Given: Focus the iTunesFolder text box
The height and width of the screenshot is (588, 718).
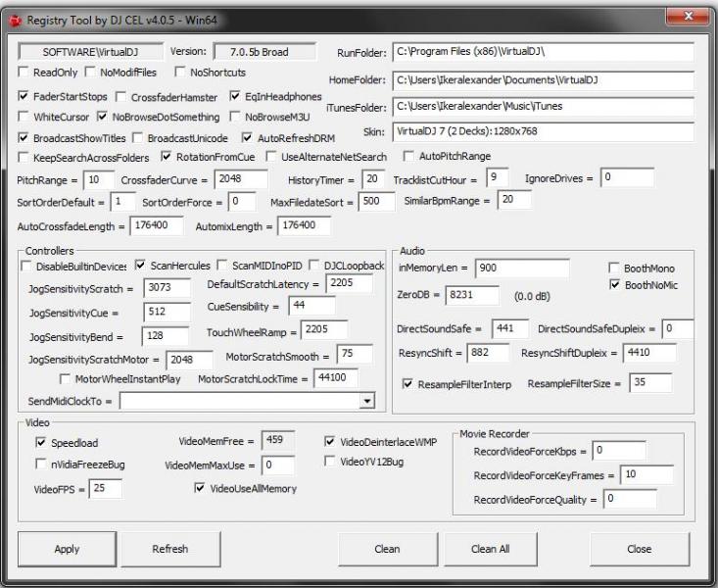Looking at the screenshot, I should [543, 106].
